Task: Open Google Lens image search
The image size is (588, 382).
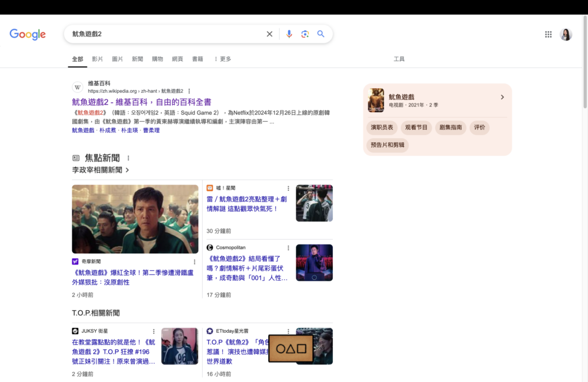Action: click(305, 34)
